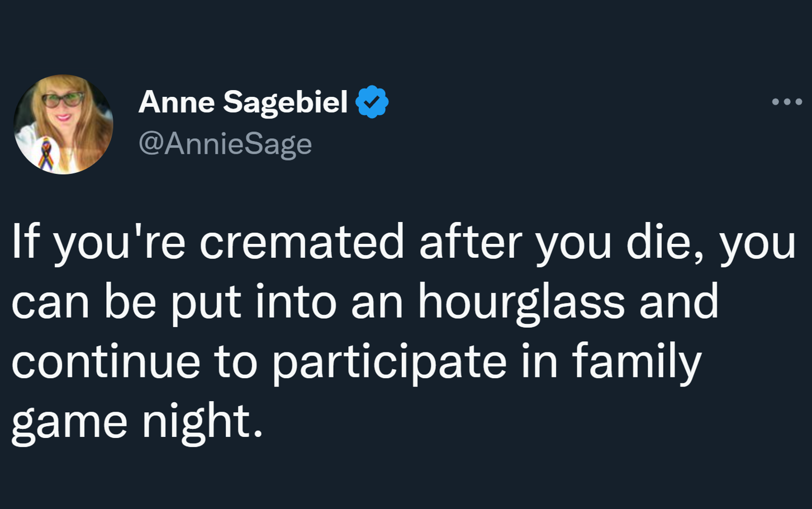Click the sunglasses in the profile photo
This screenshot has width=812, height=509.
(x=63, y=101)
